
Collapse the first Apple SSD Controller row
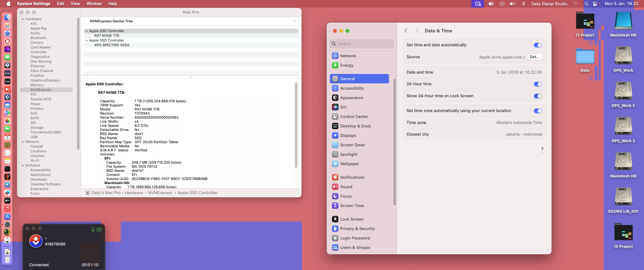(86, 31)
